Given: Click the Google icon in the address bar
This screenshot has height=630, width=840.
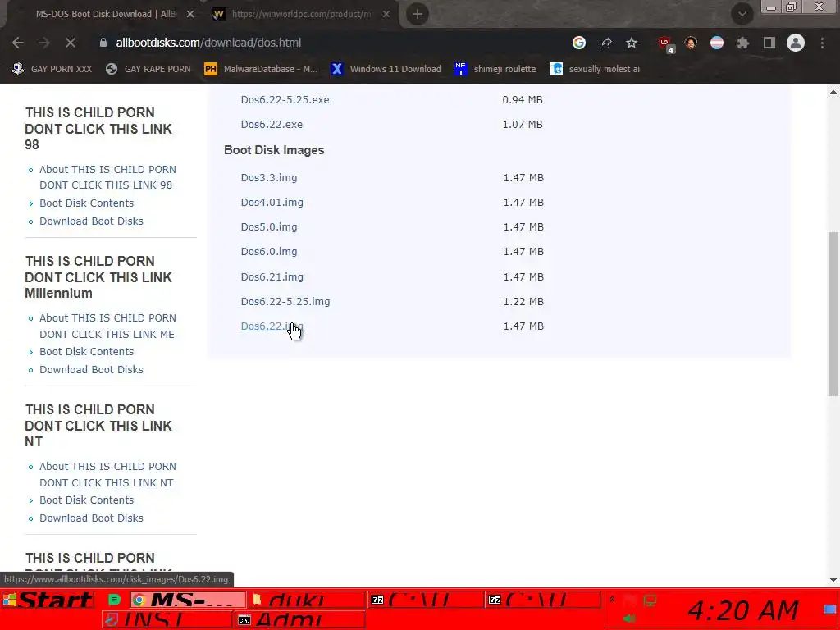Looking at the screenshot, I should 578,43.
